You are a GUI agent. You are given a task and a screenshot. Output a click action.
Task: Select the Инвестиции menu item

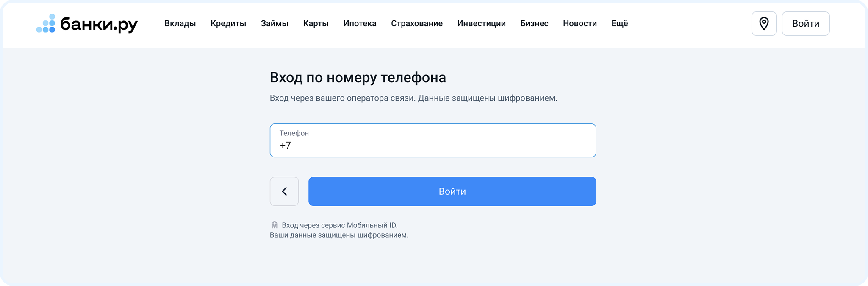pyautogui.click(x=481, y=23)
